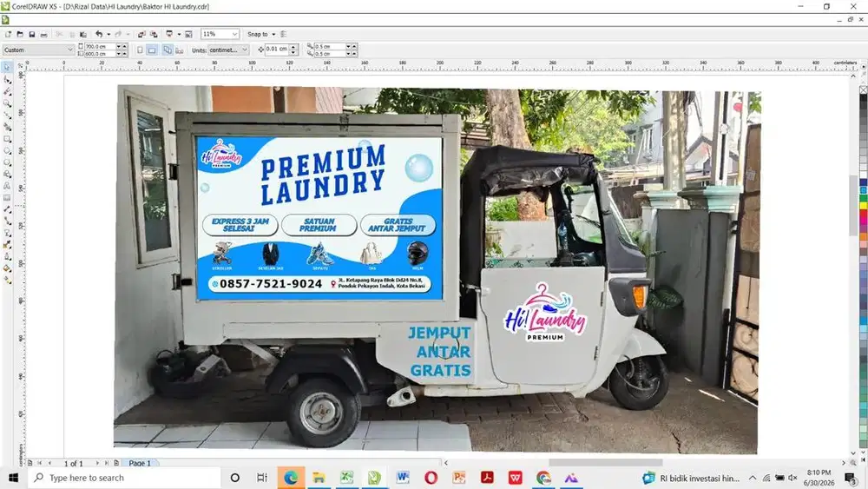This screenshot has width=868, height=489.
Task: Click the New document icon
Action: coord(8,35)
